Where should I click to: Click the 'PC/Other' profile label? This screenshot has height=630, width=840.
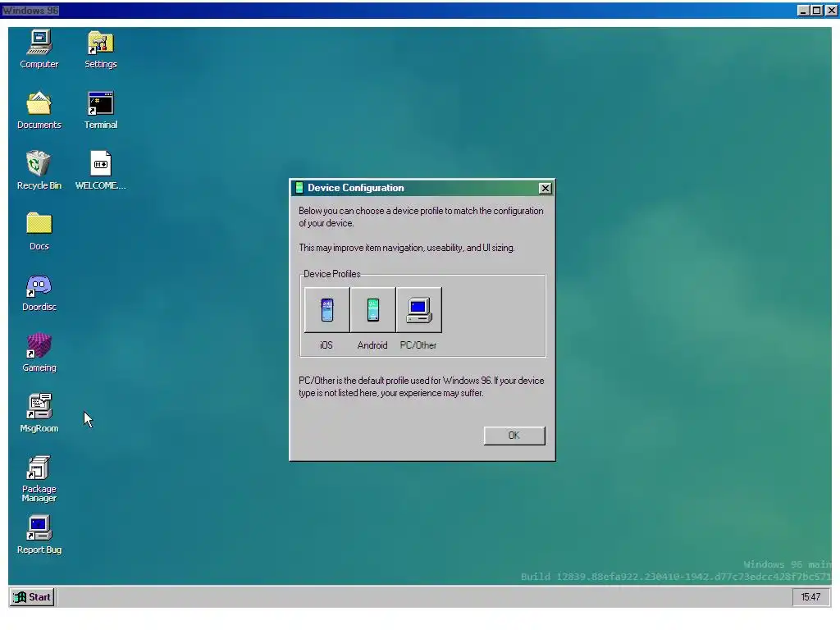point(418,345)
